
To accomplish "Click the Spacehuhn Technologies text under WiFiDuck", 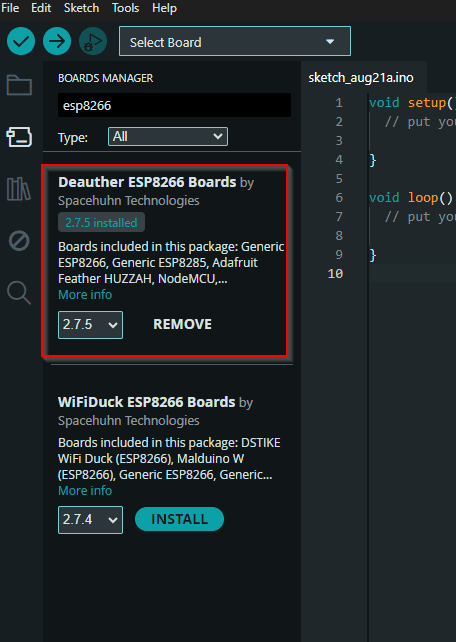I will [129, 420].
